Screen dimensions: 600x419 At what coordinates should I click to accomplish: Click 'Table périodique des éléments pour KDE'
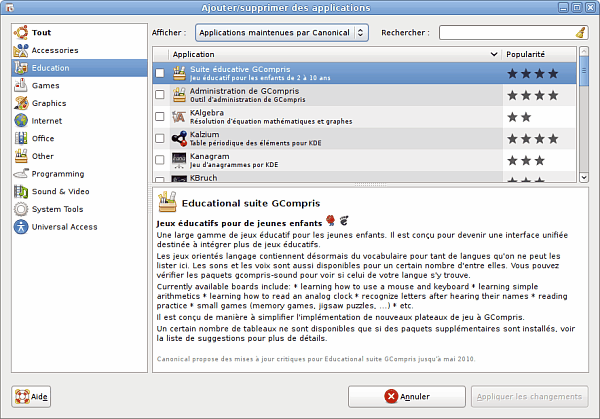pos(256,143)
